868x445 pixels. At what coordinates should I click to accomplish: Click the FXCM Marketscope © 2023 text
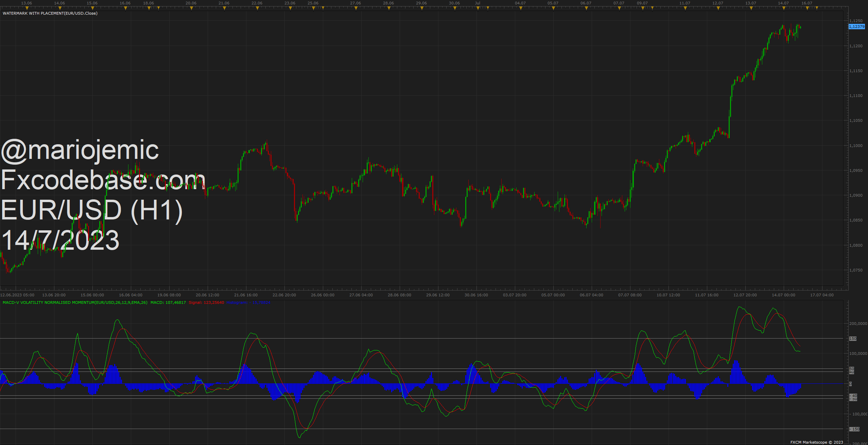[817, 442]
